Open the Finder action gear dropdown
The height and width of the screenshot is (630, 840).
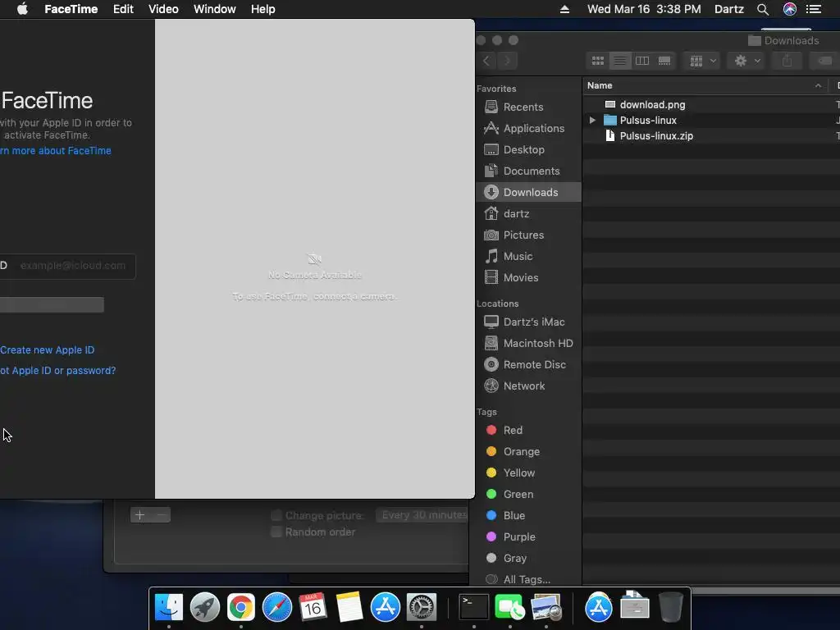(x=747, y=61)
